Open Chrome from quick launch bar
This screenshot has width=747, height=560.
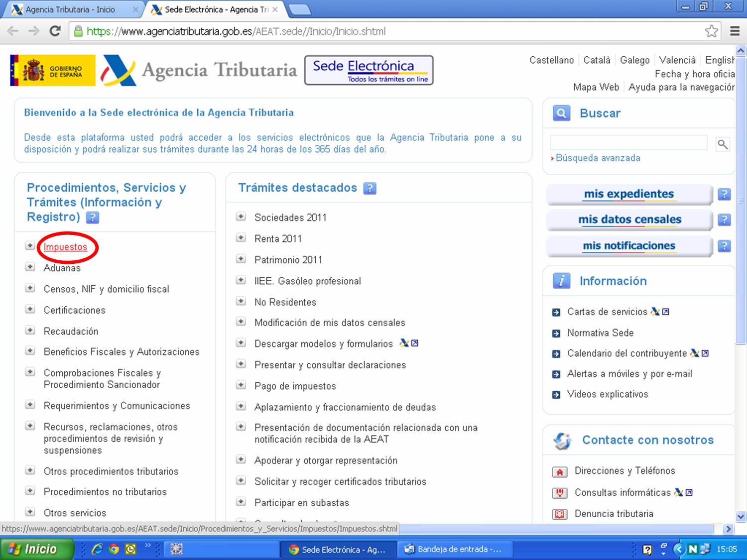(x=114, y=549)
